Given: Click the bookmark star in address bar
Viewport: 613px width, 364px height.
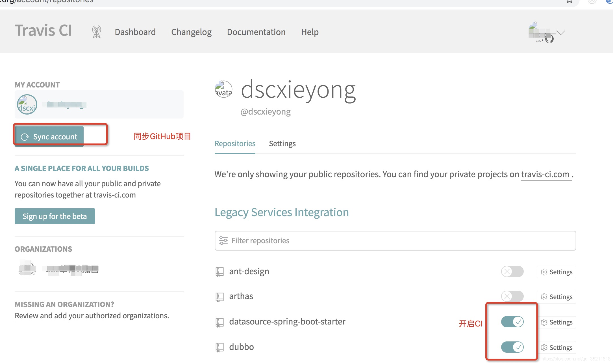Looking at the screenshot, I should click(569, 1).
